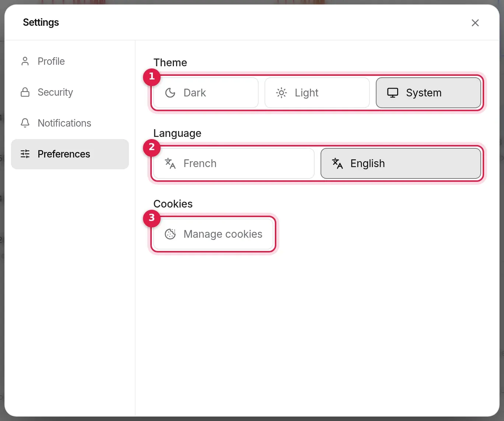Screen dimensions: 504x421
Task: Click the "Settings" dialog title
Action: click(41, 22)
